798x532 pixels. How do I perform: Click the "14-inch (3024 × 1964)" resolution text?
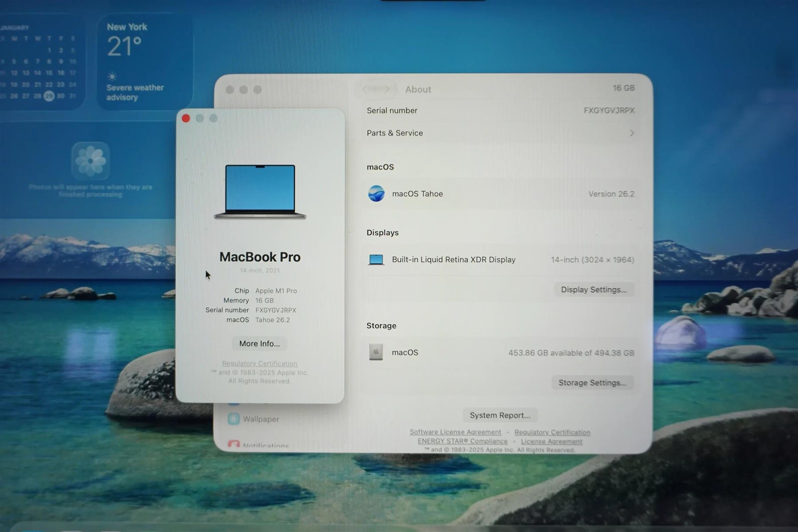(593, 260)
